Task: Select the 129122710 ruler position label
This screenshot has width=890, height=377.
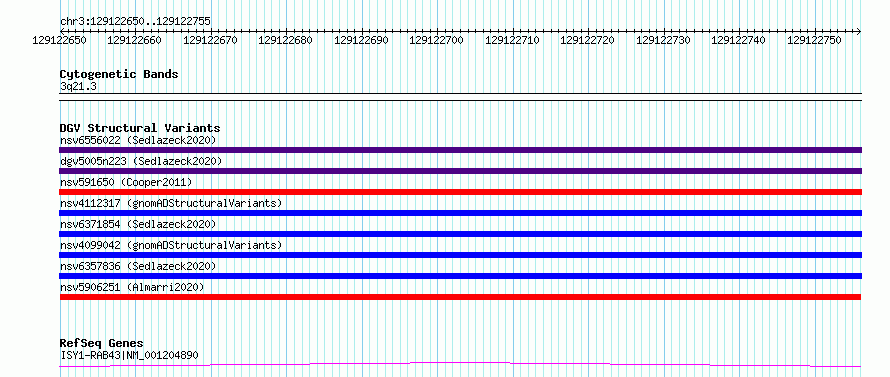Action: [x=512, y=40]
